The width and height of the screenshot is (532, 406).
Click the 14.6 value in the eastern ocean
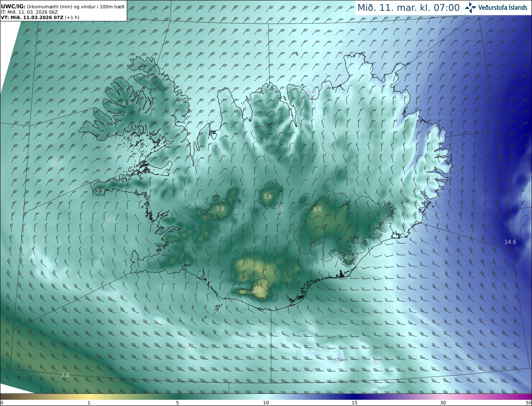pyautogui.click(x=510, y=242)
